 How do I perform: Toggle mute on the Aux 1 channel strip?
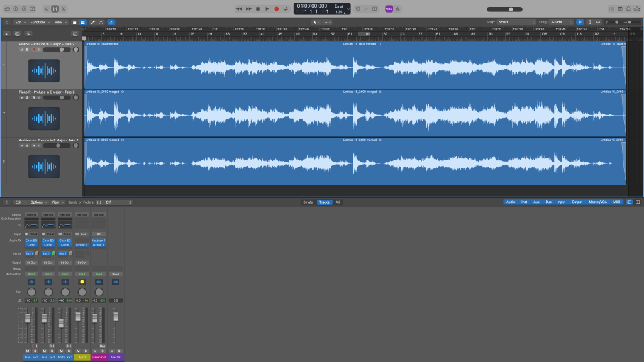[x=77, y=351]
